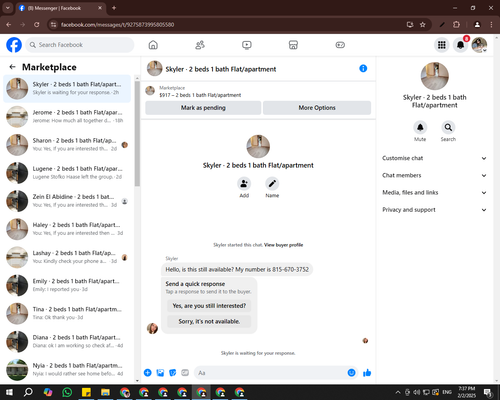Open Tina conversation in the list
The height and width of the screenshot is (400, 500).
point(67,313)
